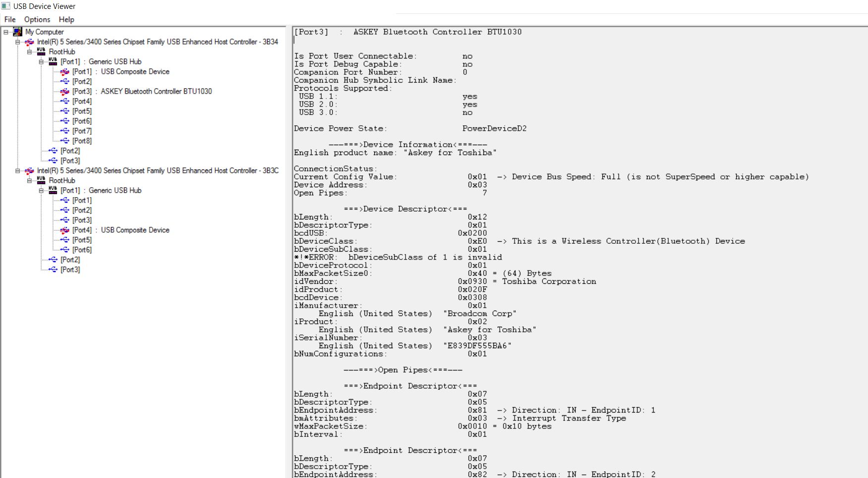Click the header line '[Port3] : ASKEY Bluetooth Controller BTU1030'
The height and width of the screenshot is (478, 868).
(407, 32)
